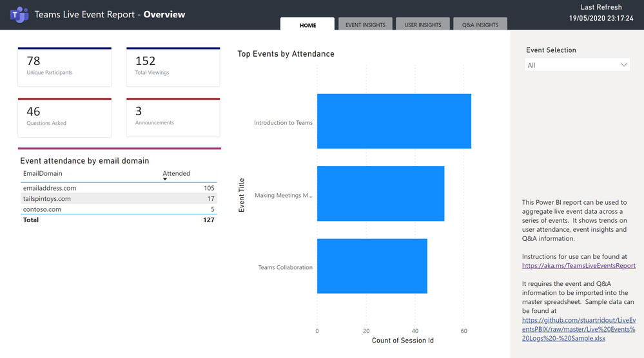
Task: Sort by the EmailDomain column header
Action: (x=43, y=173)
